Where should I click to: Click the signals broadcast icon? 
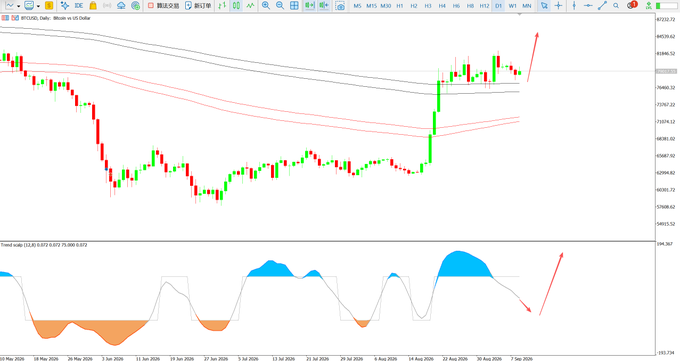coord(107,6)
